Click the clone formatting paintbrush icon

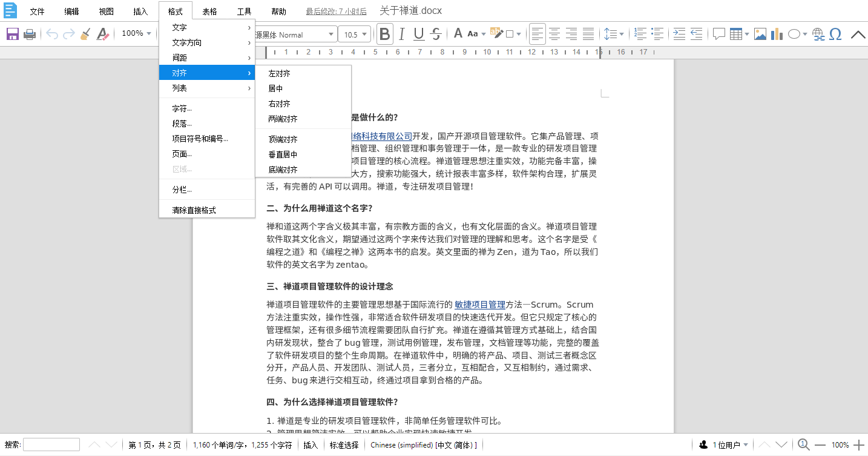coord(85,34)
